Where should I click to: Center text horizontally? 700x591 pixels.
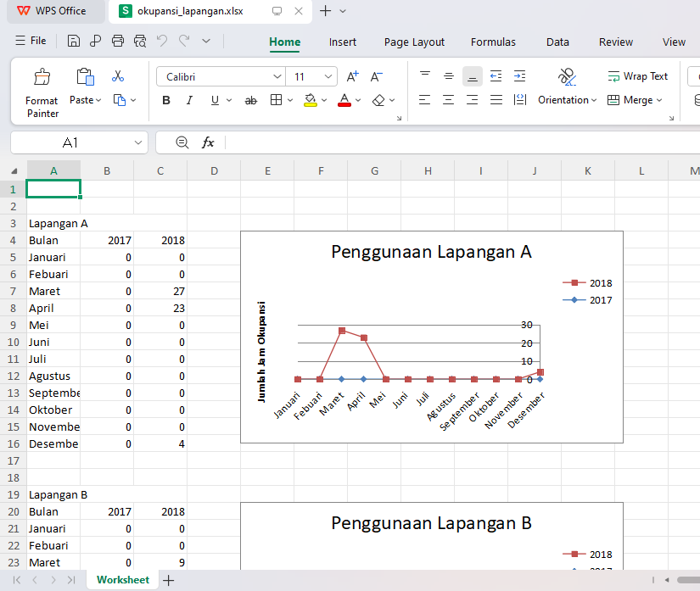[x=449, y=100]
